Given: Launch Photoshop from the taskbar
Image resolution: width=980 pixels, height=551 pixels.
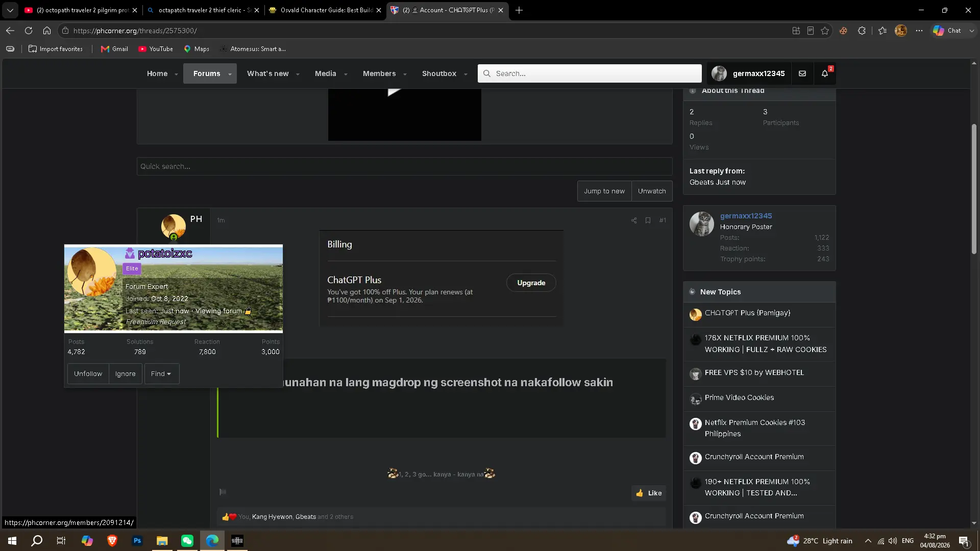Looking at the screenshot, I should (137, 541).
